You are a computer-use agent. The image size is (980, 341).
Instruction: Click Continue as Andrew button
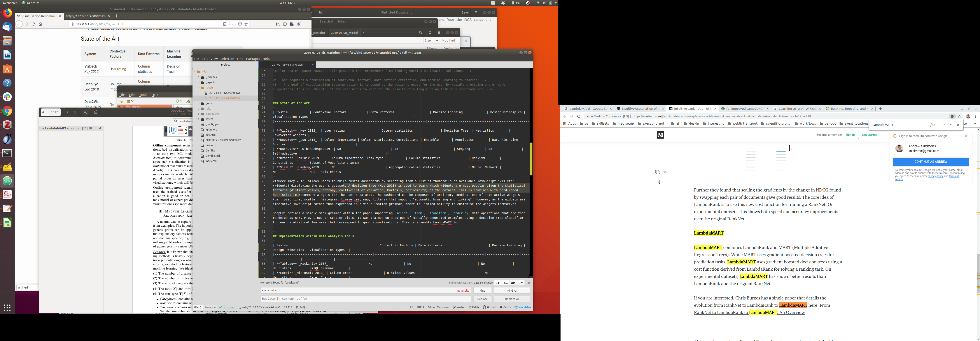[x=931, y=162]
